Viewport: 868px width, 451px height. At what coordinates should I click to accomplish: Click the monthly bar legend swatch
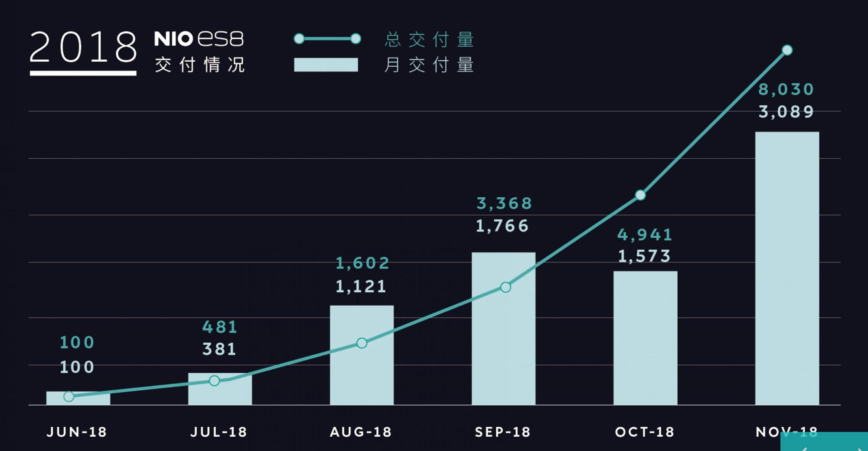[x=326, y=65]
